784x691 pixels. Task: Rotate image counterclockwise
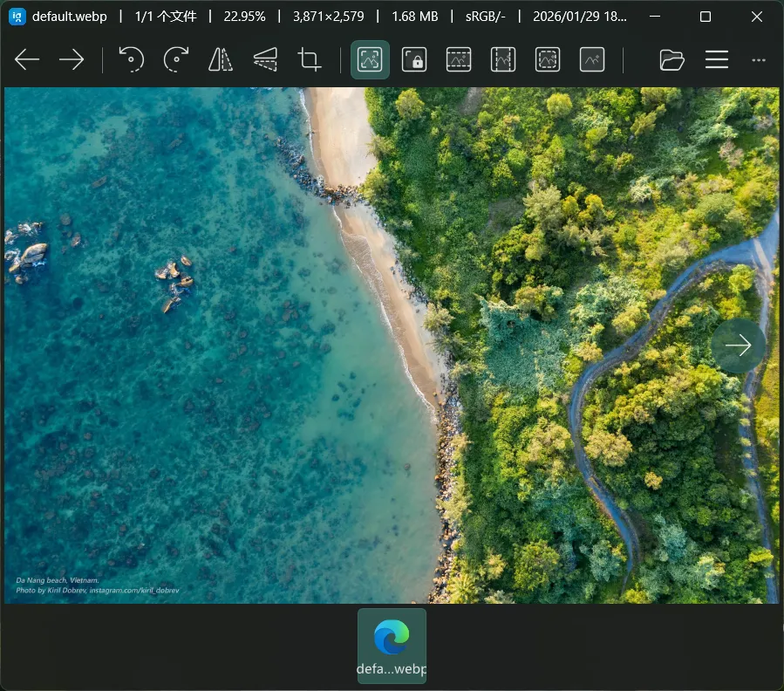[x=131, y=59]
